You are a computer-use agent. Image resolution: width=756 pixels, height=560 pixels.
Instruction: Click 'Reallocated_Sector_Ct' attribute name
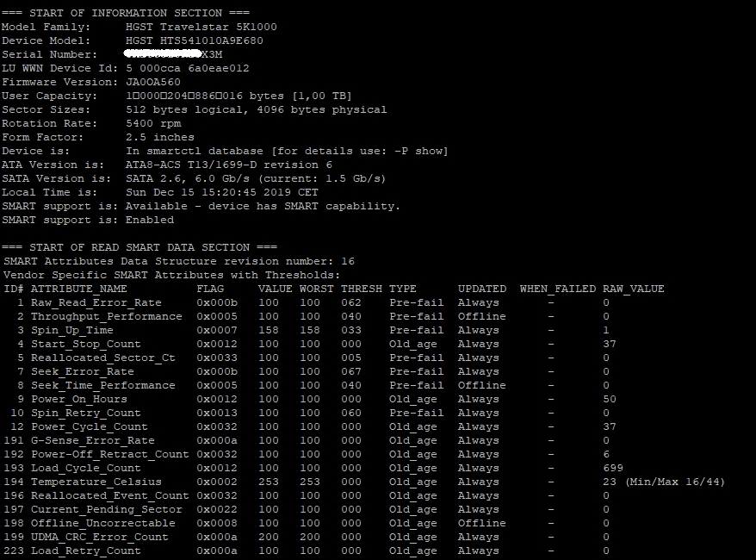pos(103,358)
